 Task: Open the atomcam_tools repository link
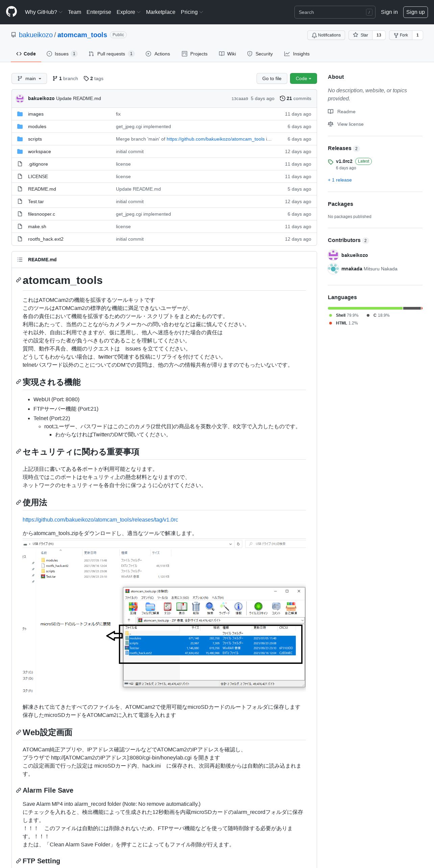tap(82, 35)
